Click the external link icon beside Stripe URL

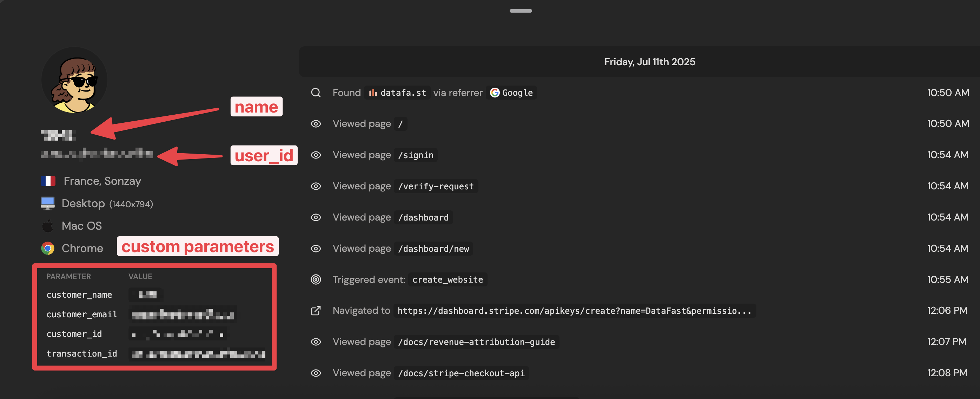tap(316, 311)
